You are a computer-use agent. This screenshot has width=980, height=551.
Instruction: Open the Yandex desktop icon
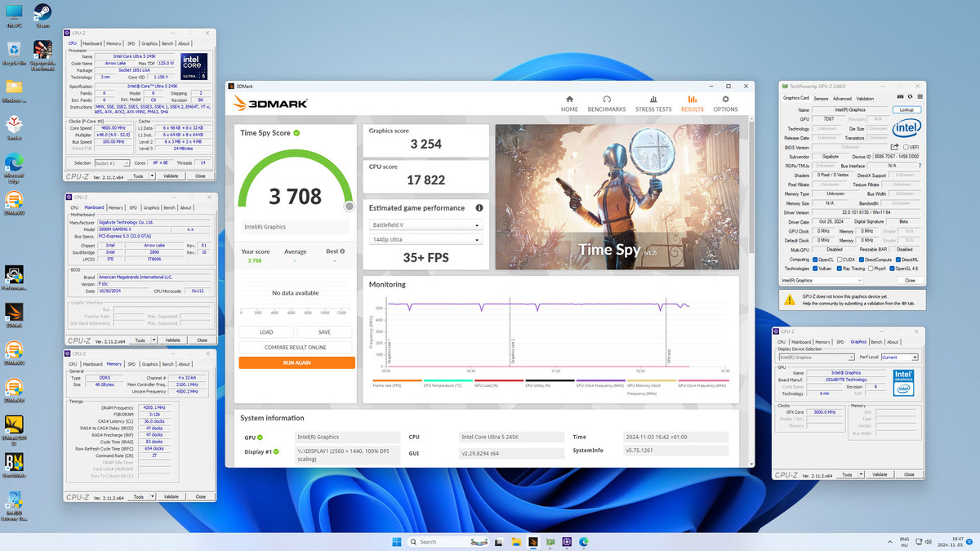(14, 127)
